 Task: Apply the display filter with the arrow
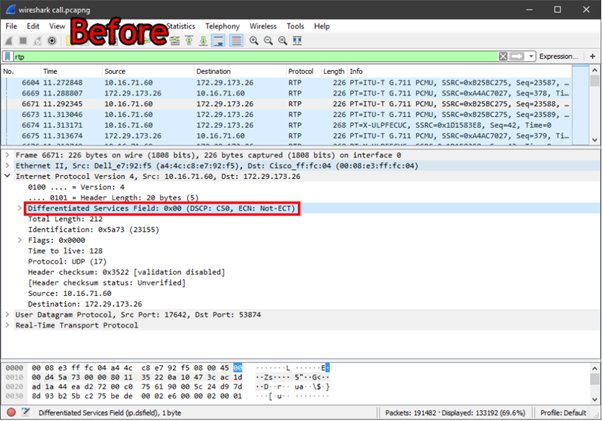(x=517, y=56)
